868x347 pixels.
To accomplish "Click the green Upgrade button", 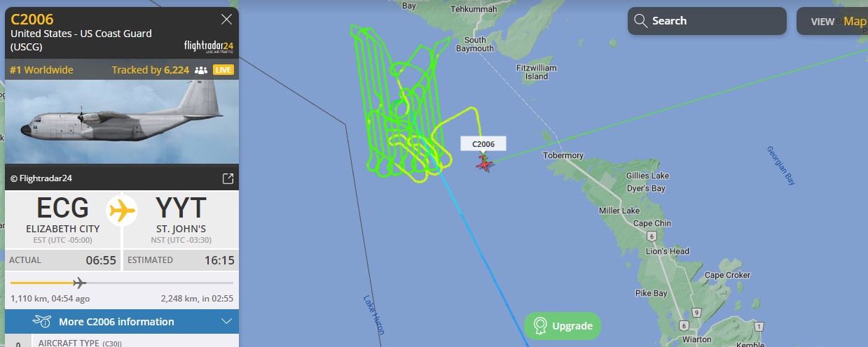I will 563,326.
